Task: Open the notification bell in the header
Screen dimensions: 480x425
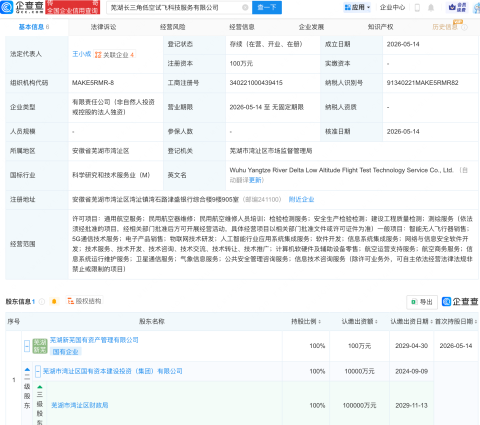Action: (431, 7)
